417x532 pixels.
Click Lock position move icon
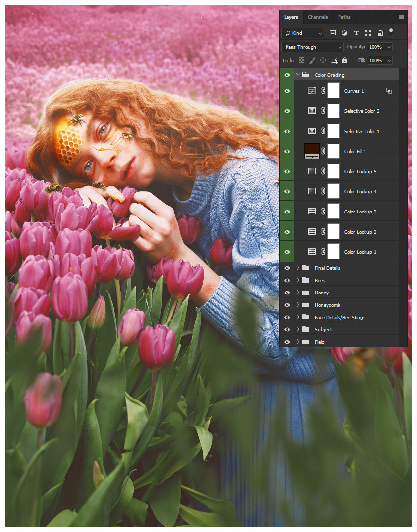click(323, 60)
